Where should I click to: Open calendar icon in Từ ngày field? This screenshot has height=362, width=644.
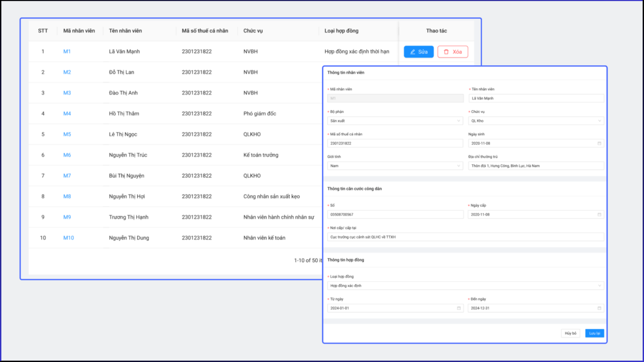[x=459, y=308]
